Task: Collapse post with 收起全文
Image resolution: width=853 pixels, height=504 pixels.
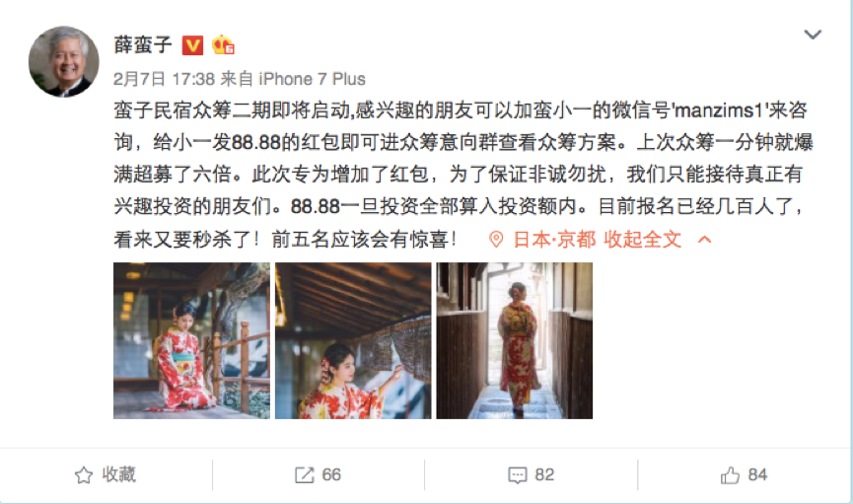Action: (x=643, y=239)
